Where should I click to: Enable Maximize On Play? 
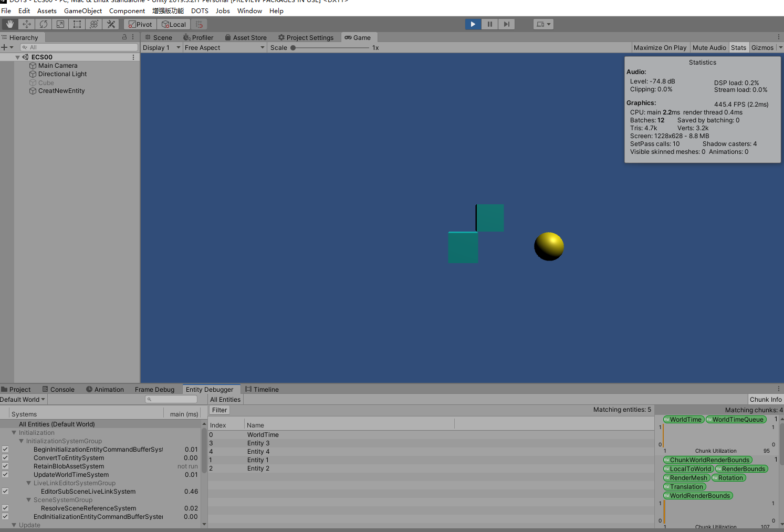(x=660, y=47)
